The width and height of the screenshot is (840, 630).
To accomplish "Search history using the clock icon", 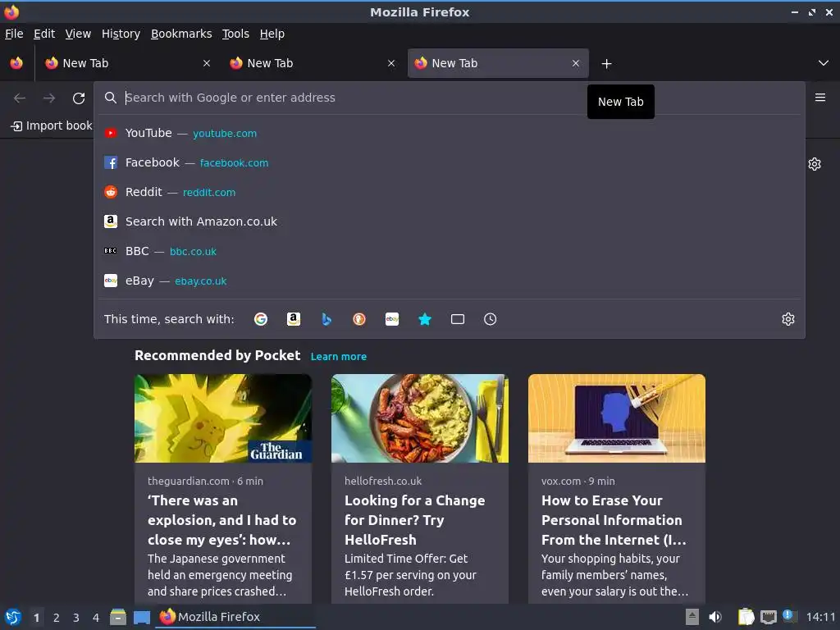I will [x=491, y=319].
